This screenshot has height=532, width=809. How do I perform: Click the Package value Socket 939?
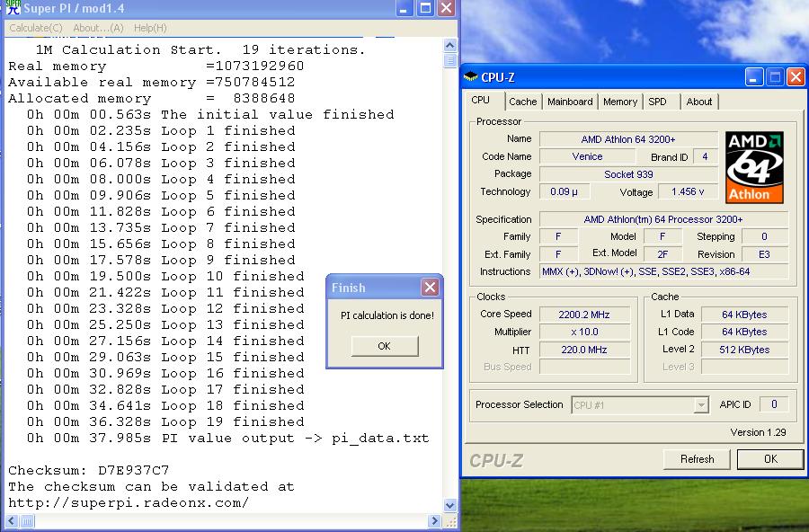[628, 174]
